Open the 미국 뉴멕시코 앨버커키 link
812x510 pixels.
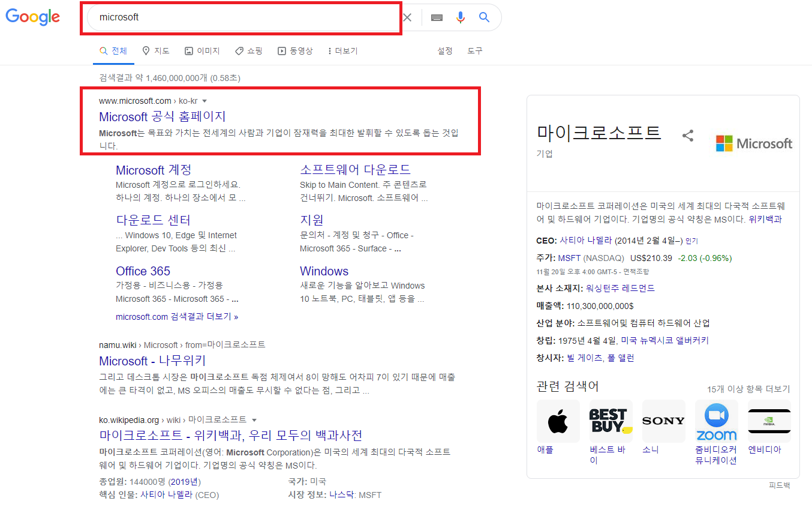(664, 340)
